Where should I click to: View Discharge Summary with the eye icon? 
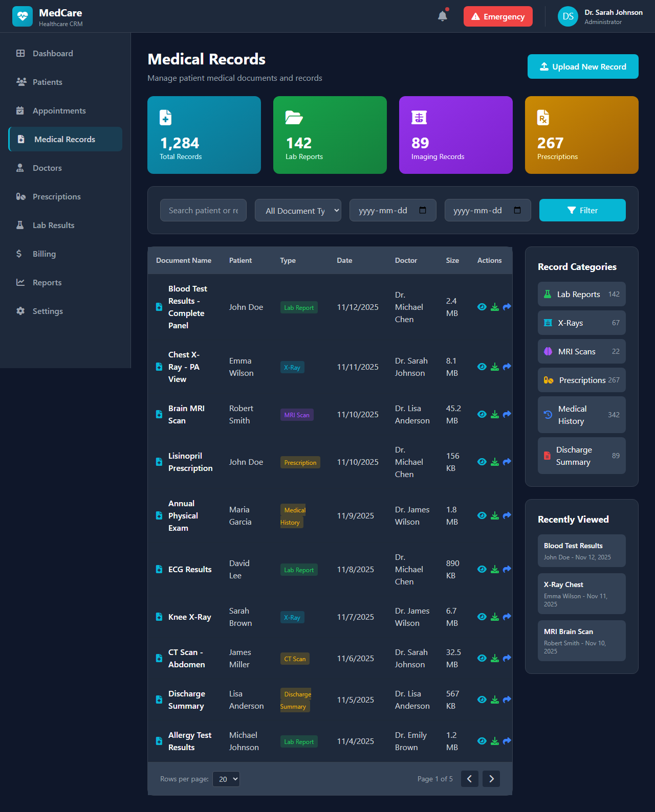click(x=482, y=700)
